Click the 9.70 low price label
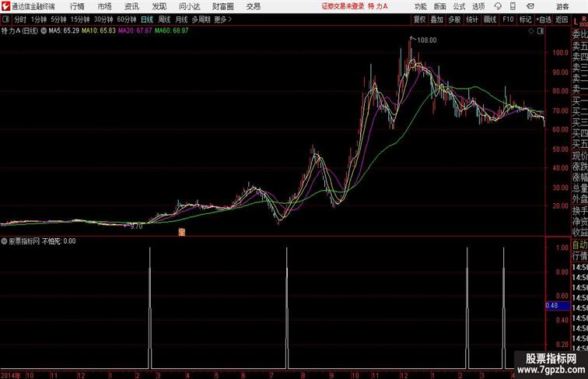Image resolution: width=588 pixels, height=379 pixels. [x=137, y=226]
